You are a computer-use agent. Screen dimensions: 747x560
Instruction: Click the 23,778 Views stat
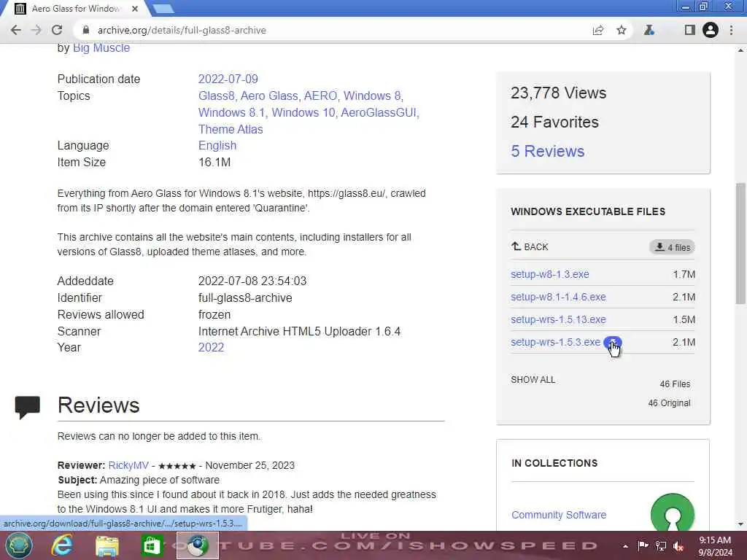558,93
